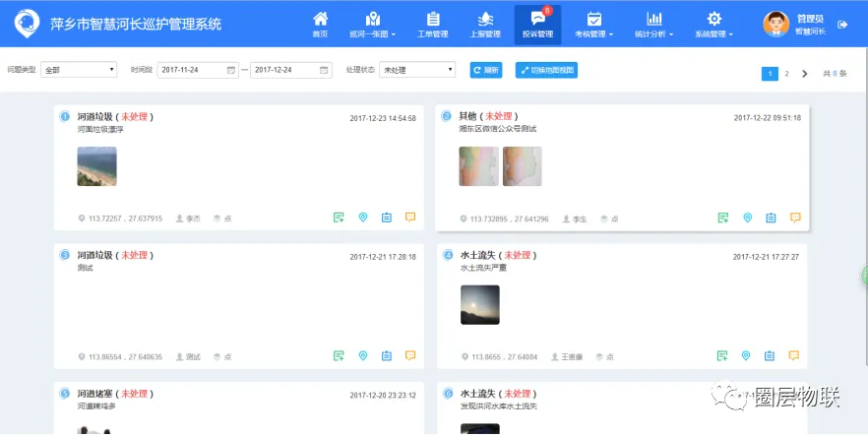Screen dimensions: 868x436
Task: Open the sunset photo in 水土流失严重 card
Action: click(x=480, y=305)
